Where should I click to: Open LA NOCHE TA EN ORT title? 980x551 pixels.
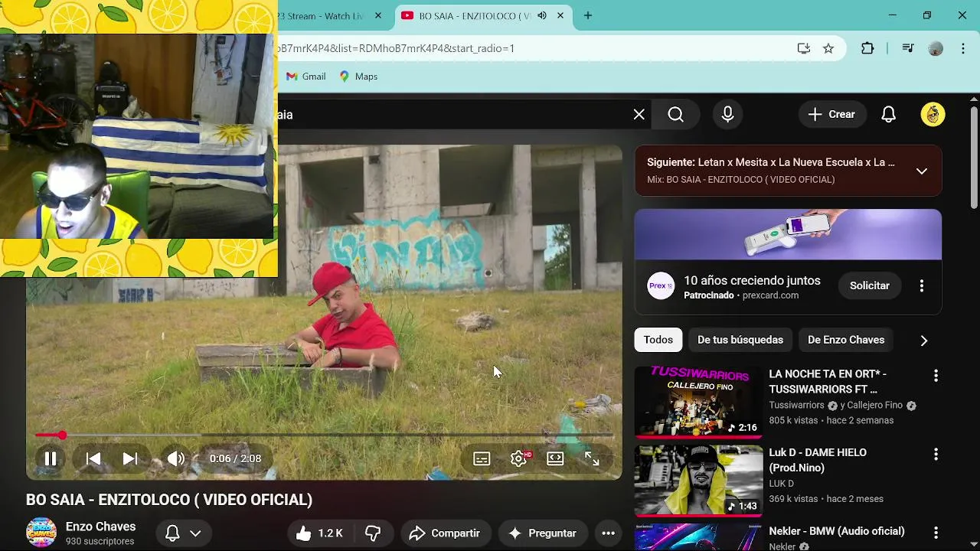tap(828, 381)
